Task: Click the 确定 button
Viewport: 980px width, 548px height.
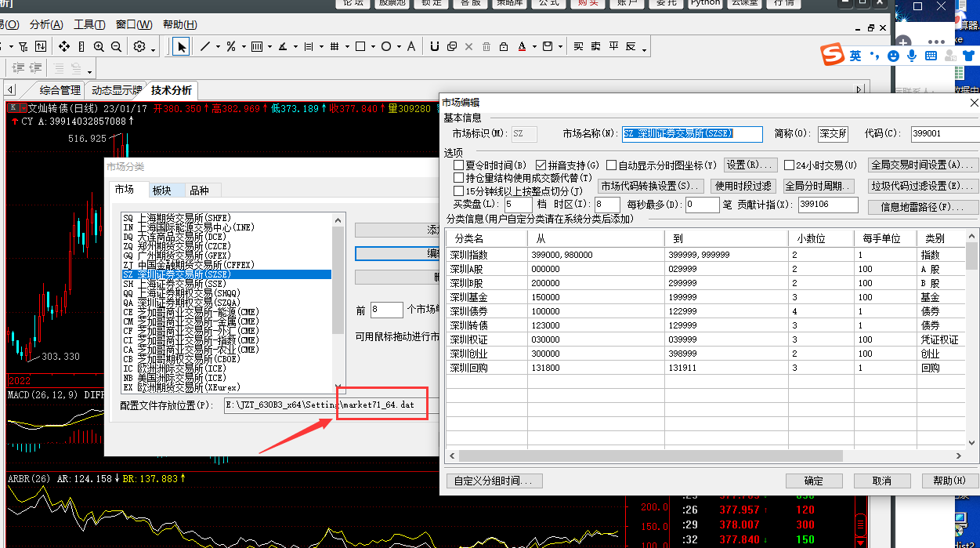Action: pyautogui.click(x=814, y=481)
